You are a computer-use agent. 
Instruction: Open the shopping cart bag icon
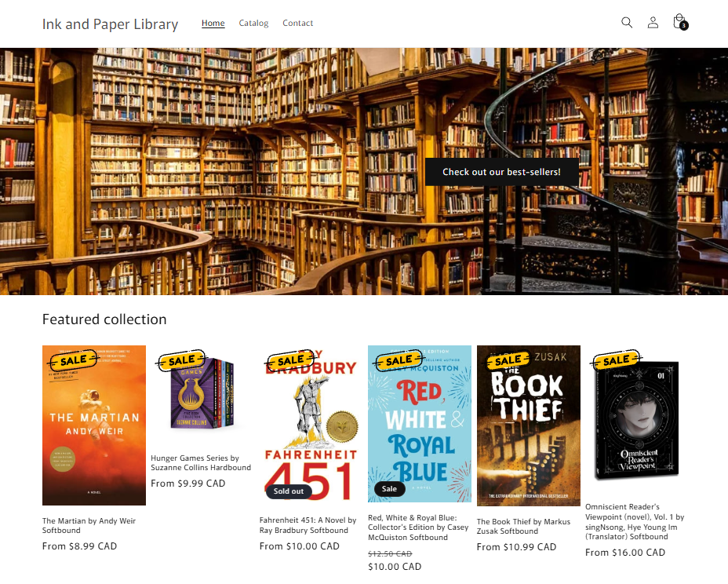point(680,22)
